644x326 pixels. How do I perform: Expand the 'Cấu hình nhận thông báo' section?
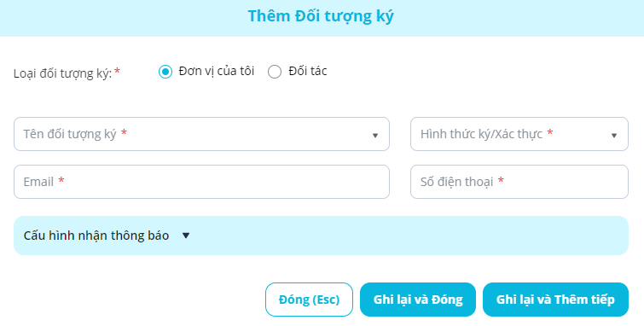point(322,236)
